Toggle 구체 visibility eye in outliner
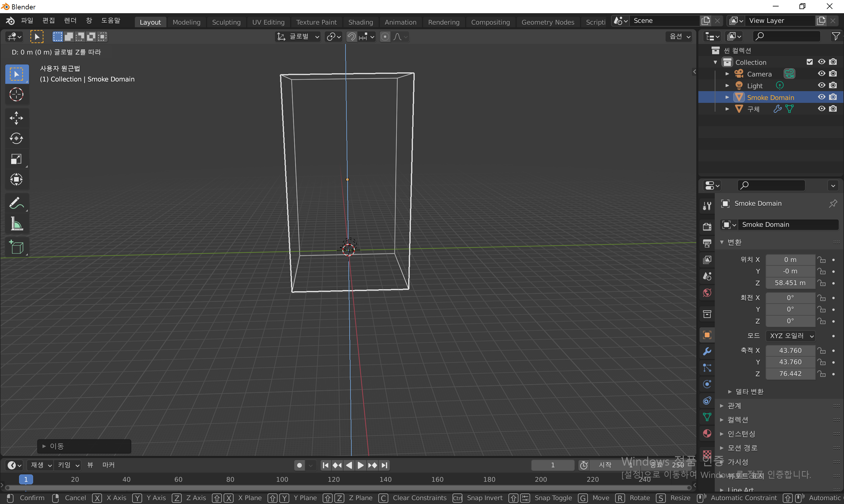This screenshot has width=844, height=504. point(822,109)
